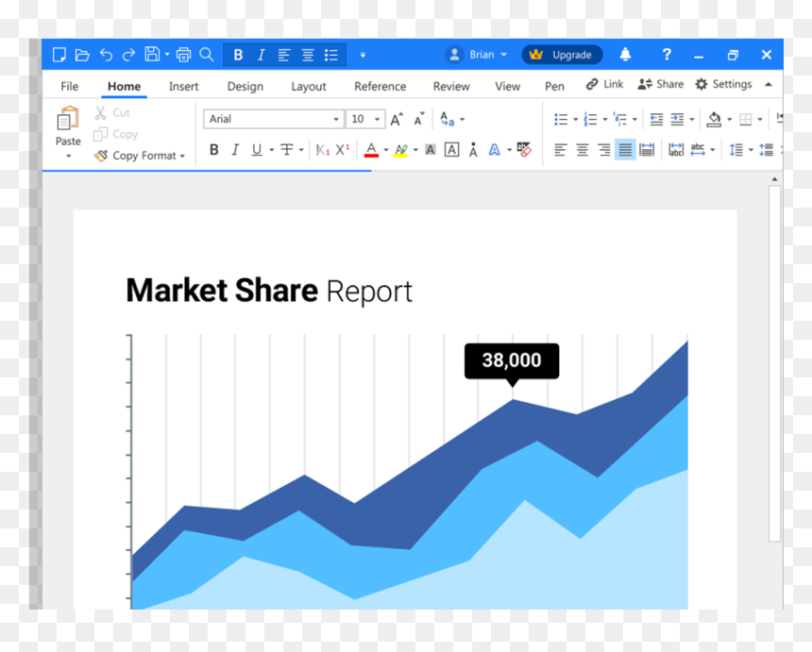Click the Link button
Image resolution: width=812 pixels, height=652 pixels.
coord(605,84)
